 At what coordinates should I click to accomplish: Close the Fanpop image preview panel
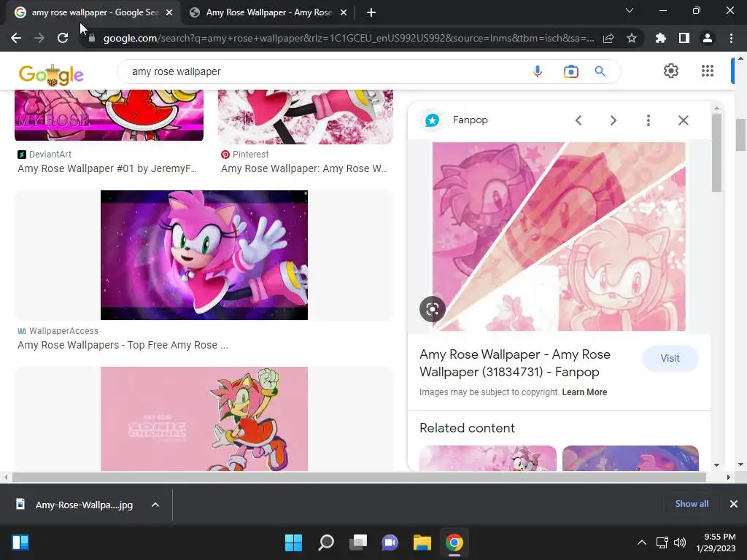tap(683, 120)
